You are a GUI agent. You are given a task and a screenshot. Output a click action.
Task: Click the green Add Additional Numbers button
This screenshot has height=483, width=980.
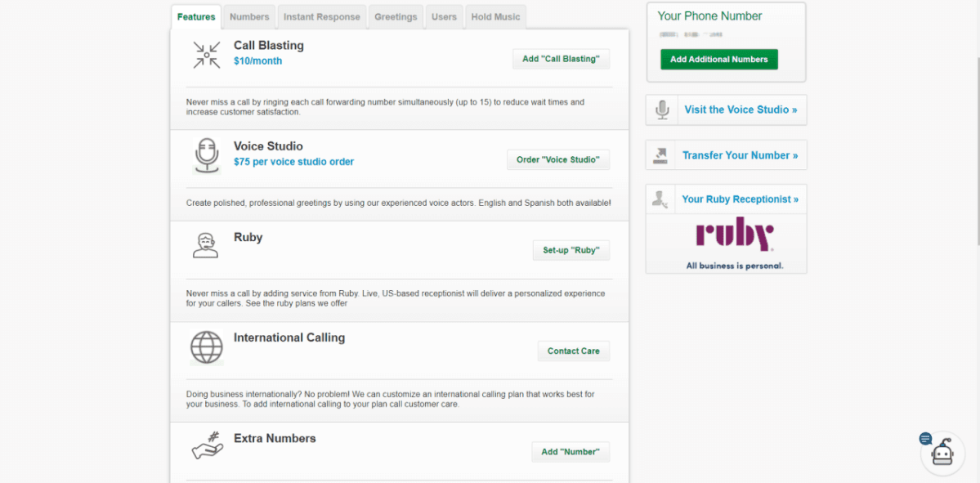pos(719,60)
